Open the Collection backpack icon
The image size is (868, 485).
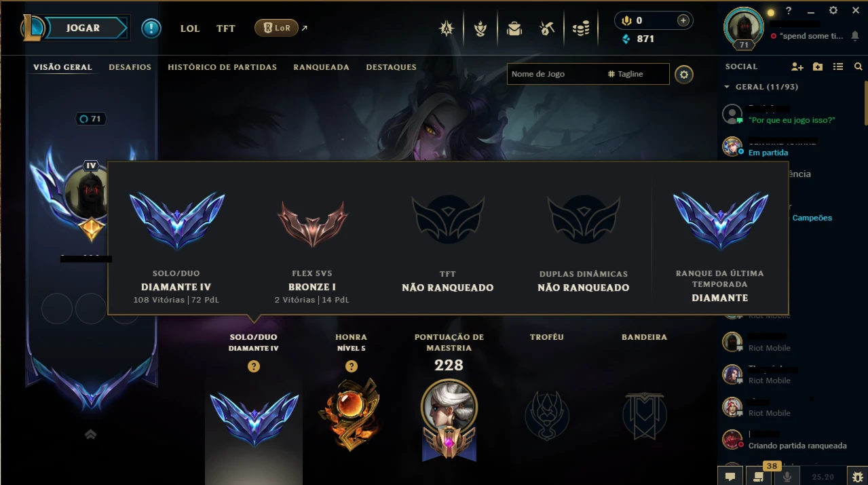pos(514,28)
